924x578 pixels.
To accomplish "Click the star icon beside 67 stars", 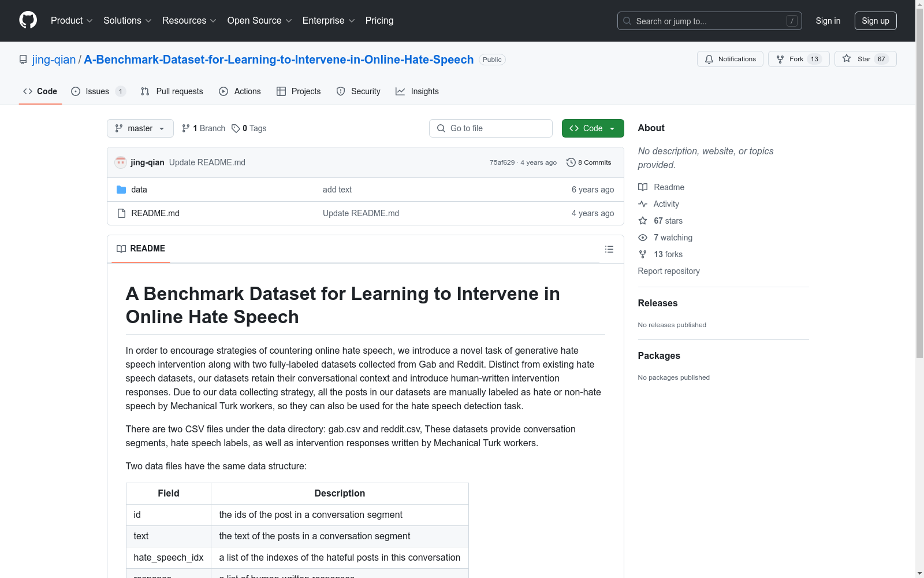I will point(643,221).
